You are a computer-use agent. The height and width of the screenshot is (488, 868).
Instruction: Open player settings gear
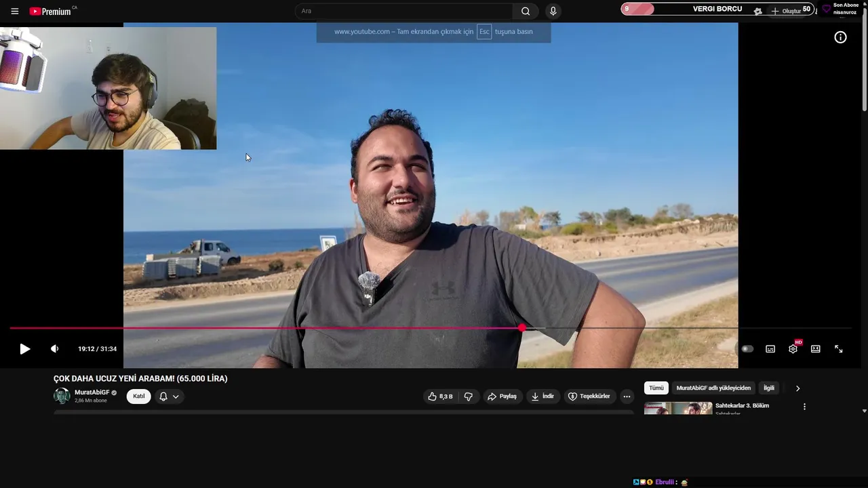click(x=793, y=348)
